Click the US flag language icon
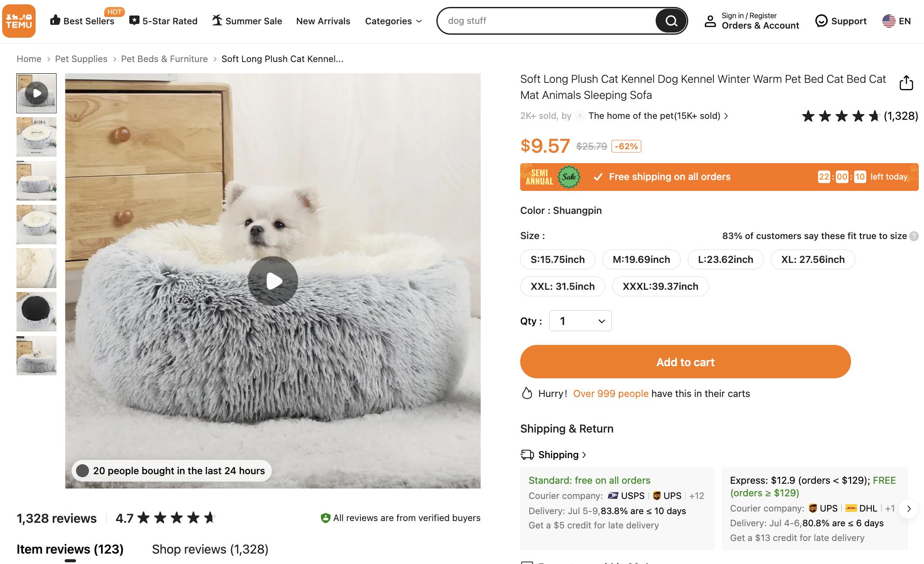This screenshot has height=564, width=924. 888,21
